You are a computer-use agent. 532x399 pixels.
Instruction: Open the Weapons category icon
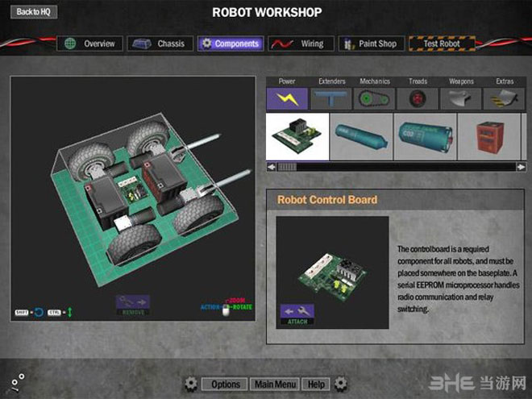[461, 98]
